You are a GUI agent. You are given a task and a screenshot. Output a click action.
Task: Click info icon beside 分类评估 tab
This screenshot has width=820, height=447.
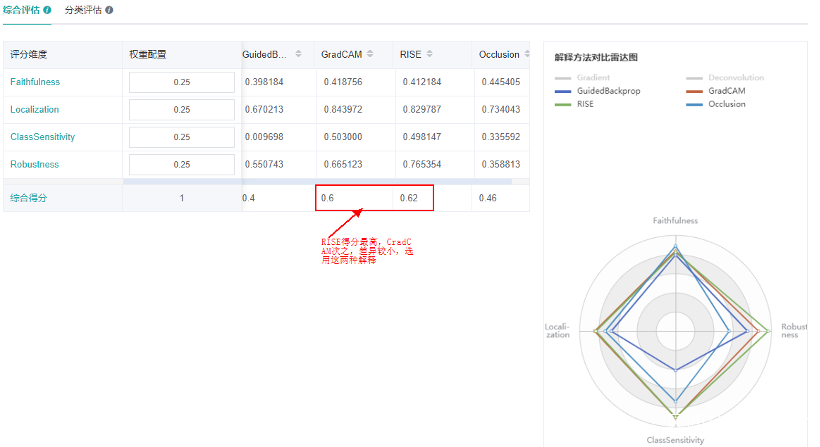109,10
